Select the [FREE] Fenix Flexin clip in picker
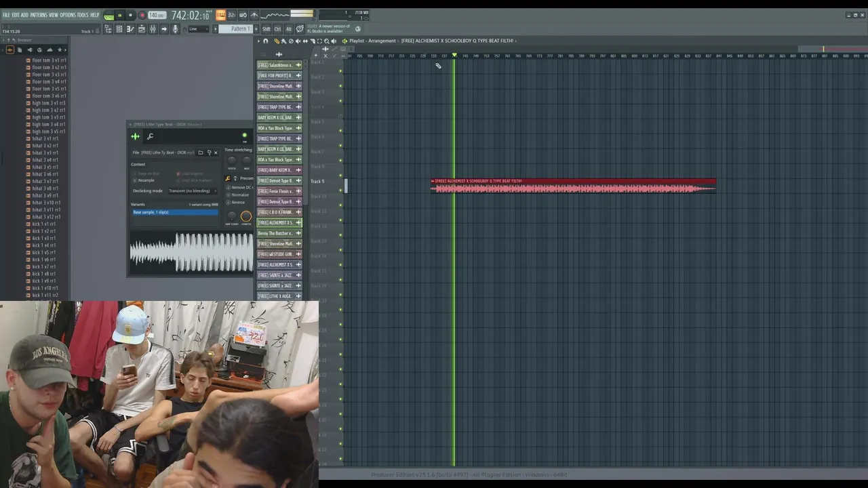Image resolution: width=868 pixels, height=488 pixels. 279,191
